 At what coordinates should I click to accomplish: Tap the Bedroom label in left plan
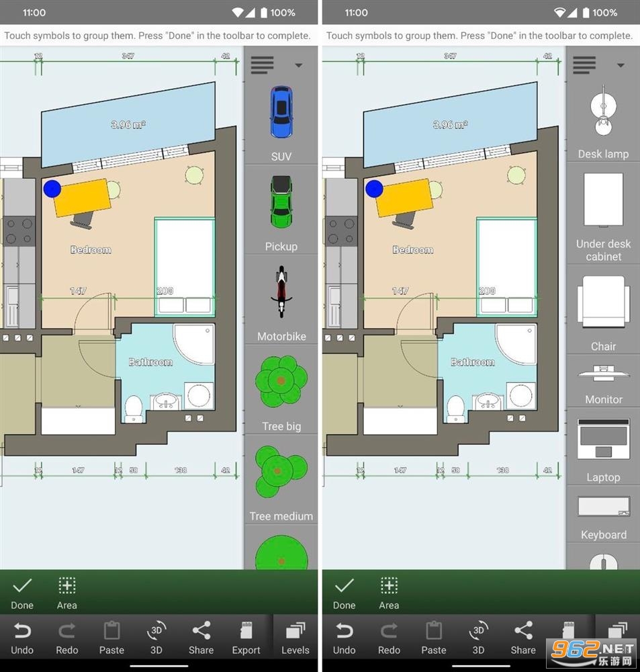click(x=91, y=249)
